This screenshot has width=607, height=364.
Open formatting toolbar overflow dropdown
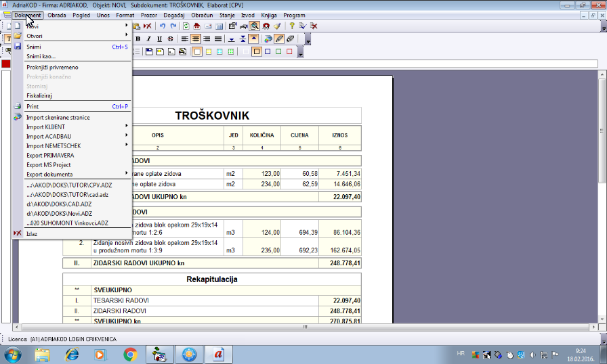pos(308,39)
